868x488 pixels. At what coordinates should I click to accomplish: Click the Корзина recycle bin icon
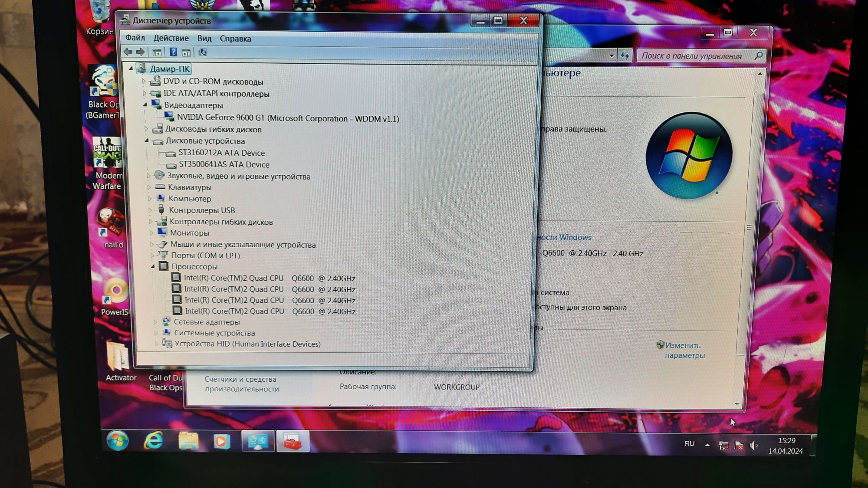(100, 18)
